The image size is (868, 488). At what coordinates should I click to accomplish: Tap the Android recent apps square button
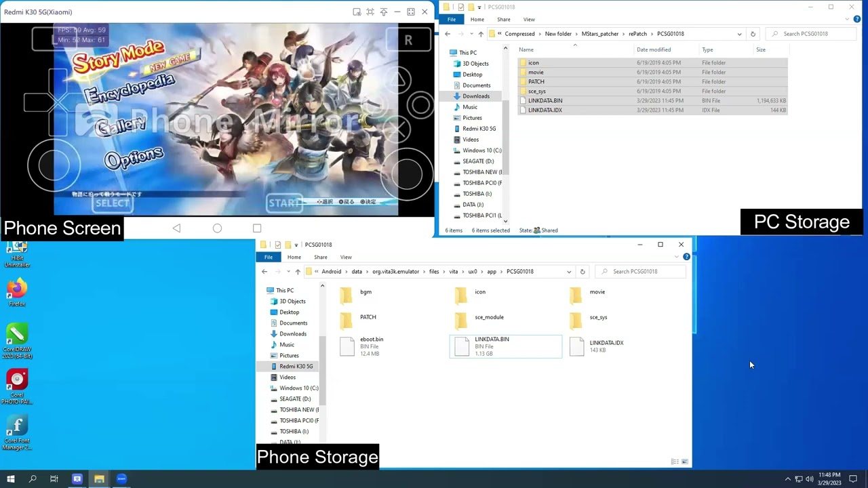click(x=257, y=228)
